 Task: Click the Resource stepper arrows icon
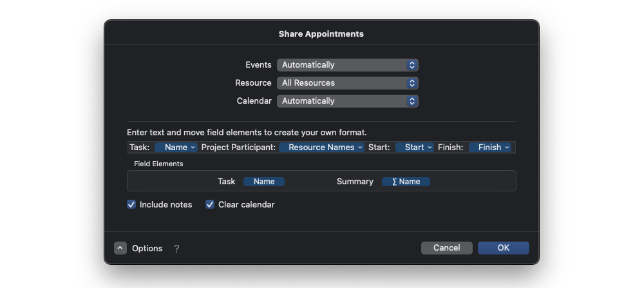coord(412,83)
